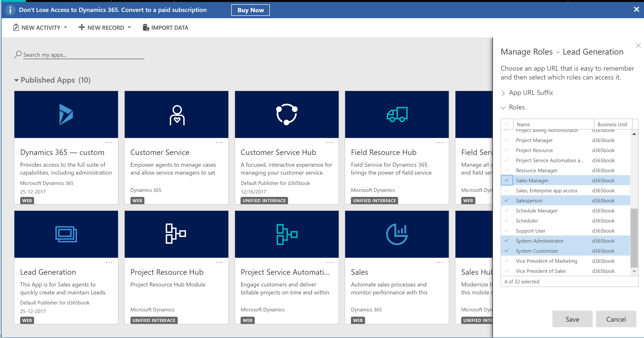Check the Sales, Enterprise app access role
Viewport: 644px width, 338px height.
point(507,190)
